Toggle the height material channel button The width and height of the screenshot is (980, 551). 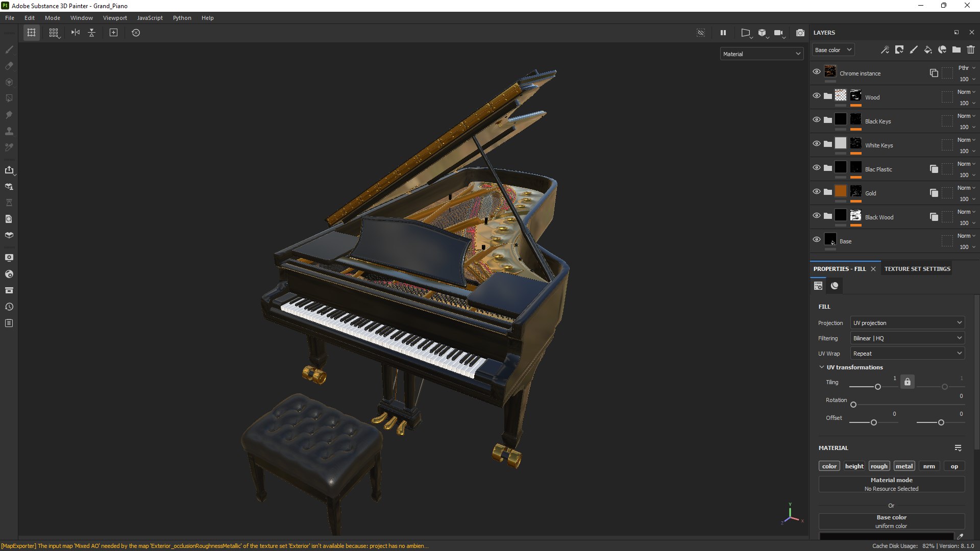pos(854,466)
